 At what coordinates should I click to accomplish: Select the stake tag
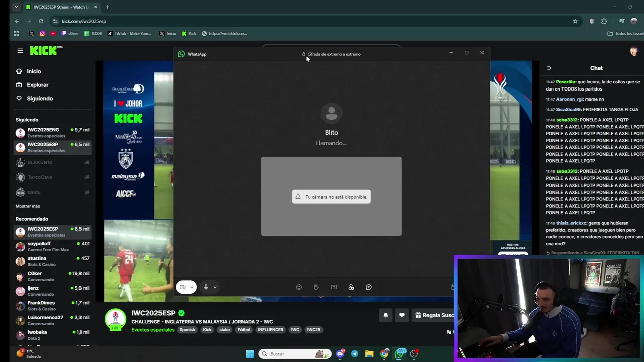pos(225,330)
